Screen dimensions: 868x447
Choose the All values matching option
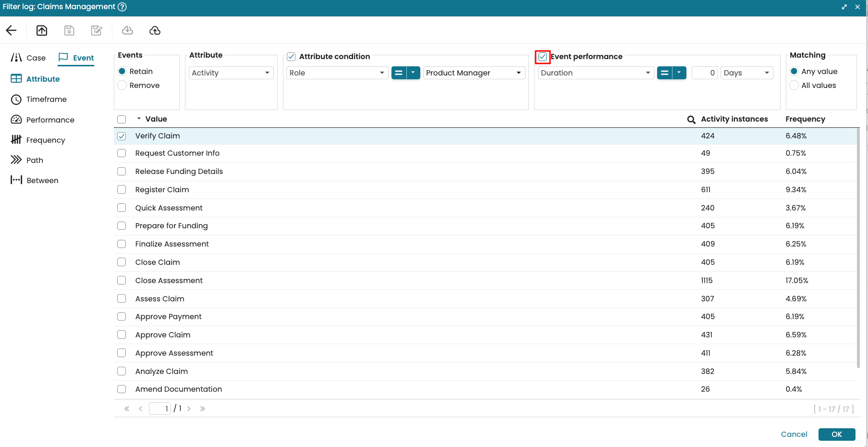tap(794, 86)
